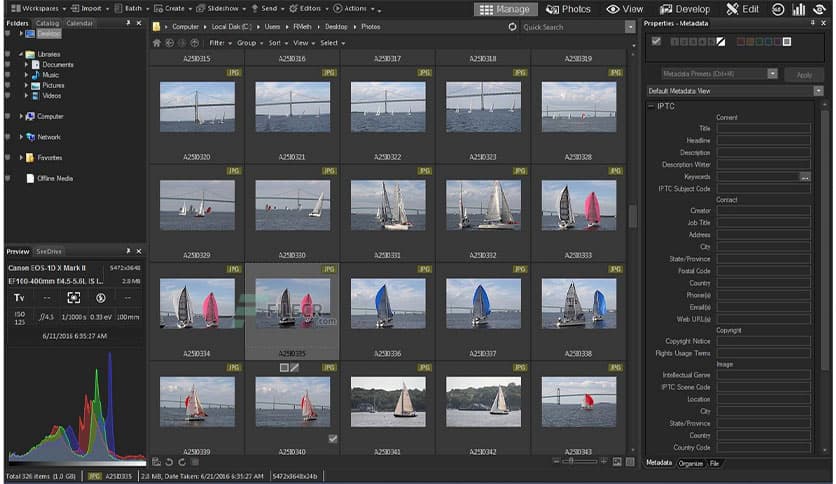The image size is (836, 484).
Task: Switch to Manage mode
Action: pyautogui.click(x=505, y=10)
